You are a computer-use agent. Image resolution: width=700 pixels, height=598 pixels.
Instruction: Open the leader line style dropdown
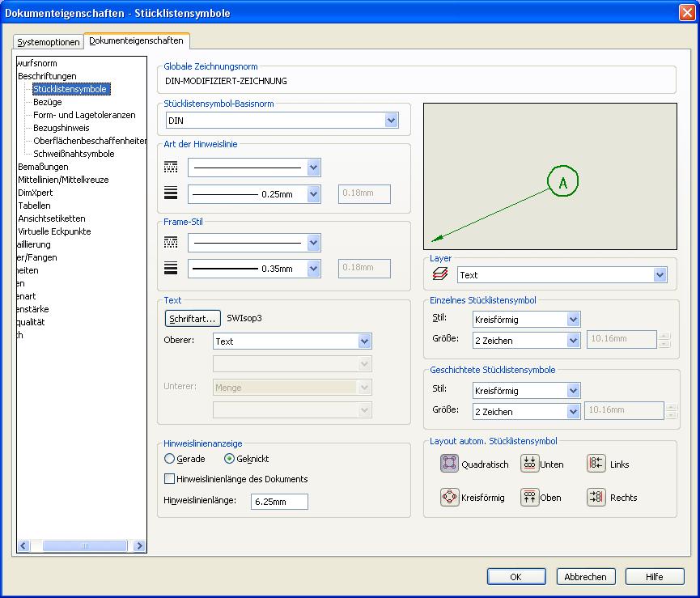(x=313, y=168)
